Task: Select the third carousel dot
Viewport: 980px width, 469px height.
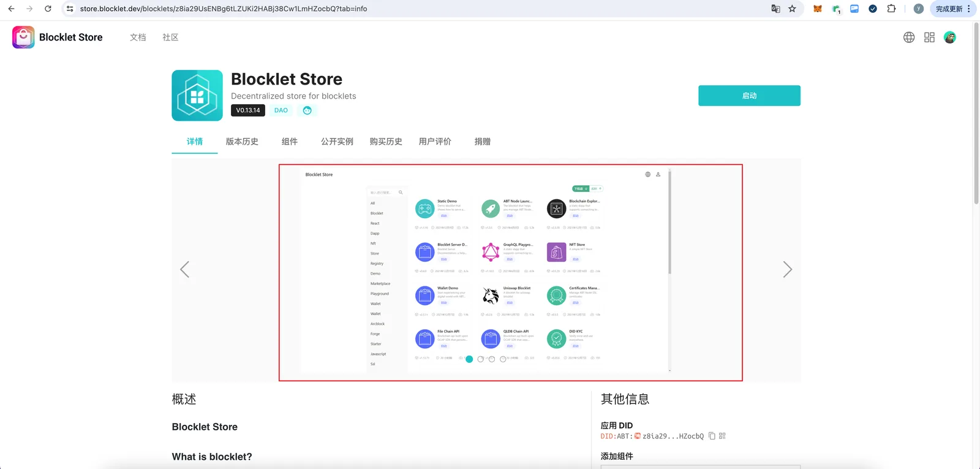Action: coord(492,359)
